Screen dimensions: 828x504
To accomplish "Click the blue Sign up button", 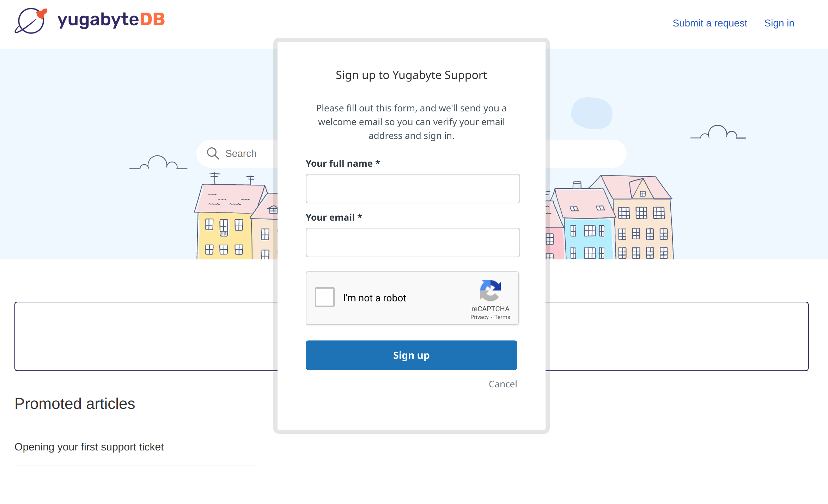I will [x=411, y=355].
